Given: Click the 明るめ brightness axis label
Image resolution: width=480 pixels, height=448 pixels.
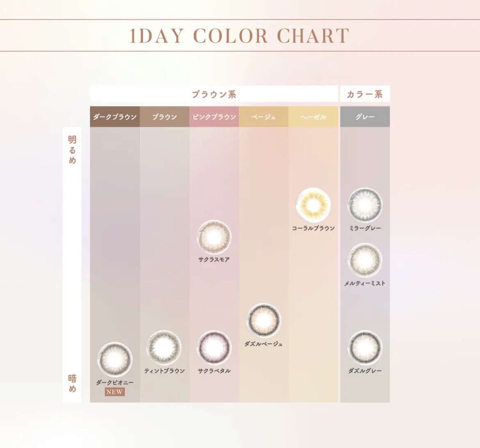Looking at the screenshot, I should [x=72, y=150].
